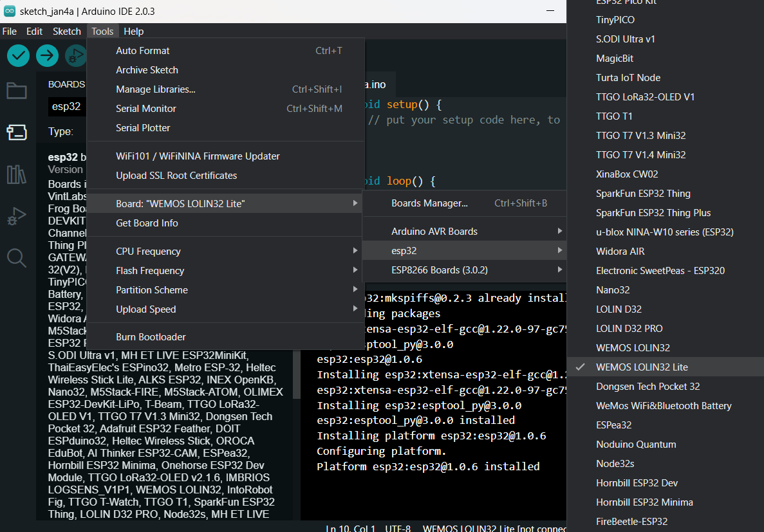This screenshot has width=764, height=532.
Task: Select the Noduino Quantum board
Action: 665,445
